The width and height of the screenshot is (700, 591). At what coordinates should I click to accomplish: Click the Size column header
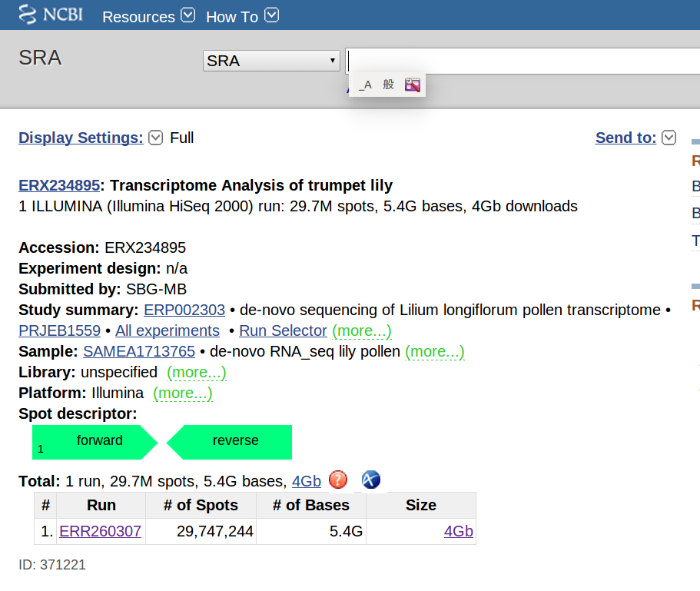click(421, 505)
